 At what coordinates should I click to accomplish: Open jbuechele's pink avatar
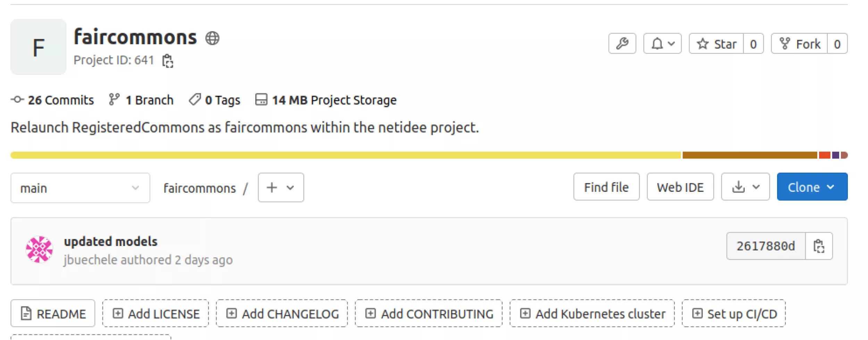click(x=39, y=250)
